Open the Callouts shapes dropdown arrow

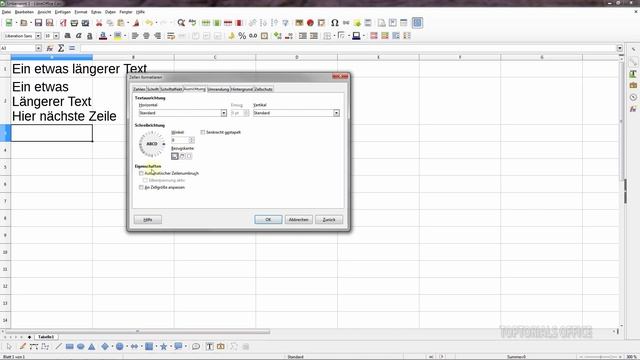186,347
